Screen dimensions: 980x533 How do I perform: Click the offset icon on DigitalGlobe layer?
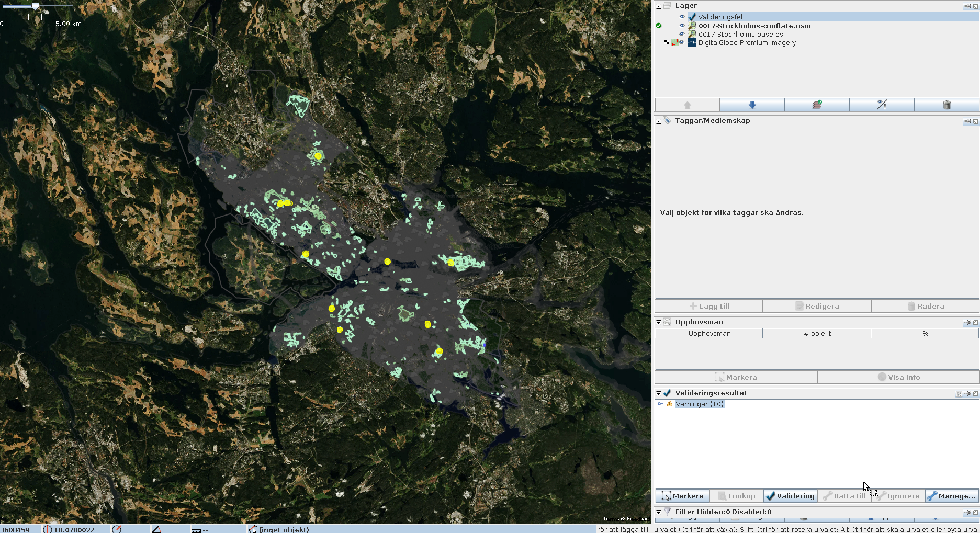click(x=675, y=43)
